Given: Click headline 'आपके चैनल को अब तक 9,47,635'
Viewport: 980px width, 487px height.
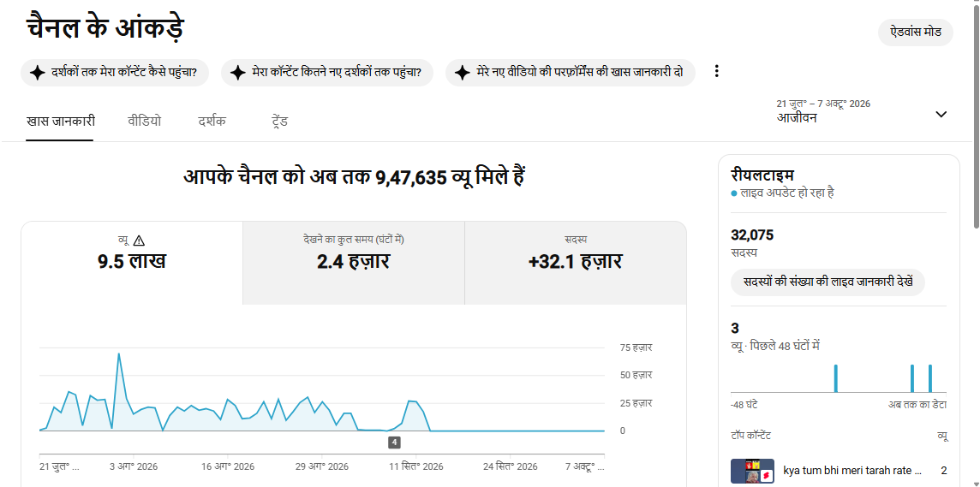Looking at the screenshot, I should coord(354,176).
